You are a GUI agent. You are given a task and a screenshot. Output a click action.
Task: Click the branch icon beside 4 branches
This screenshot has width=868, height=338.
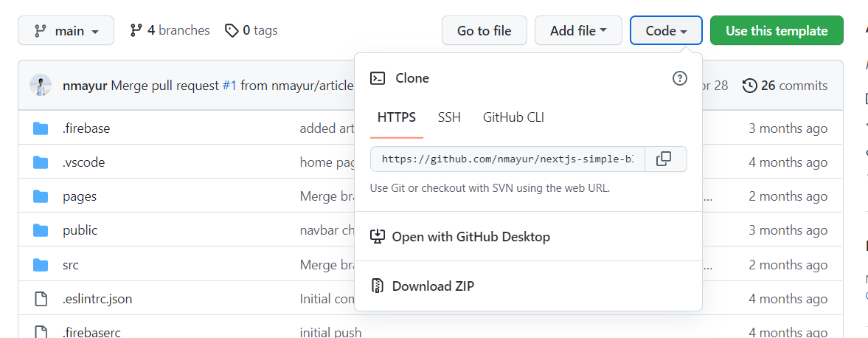tap(136, 30)
